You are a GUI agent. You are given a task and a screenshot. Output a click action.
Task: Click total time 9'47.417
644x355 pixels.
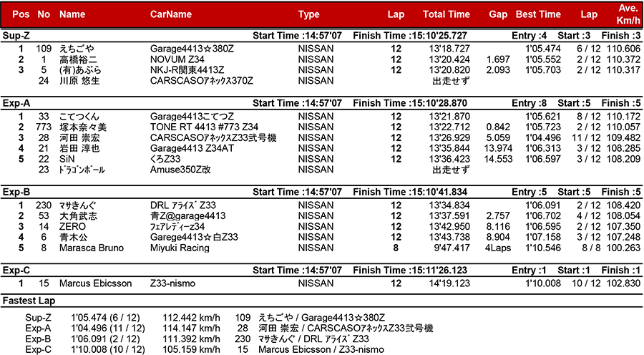[x=452, y=248]
